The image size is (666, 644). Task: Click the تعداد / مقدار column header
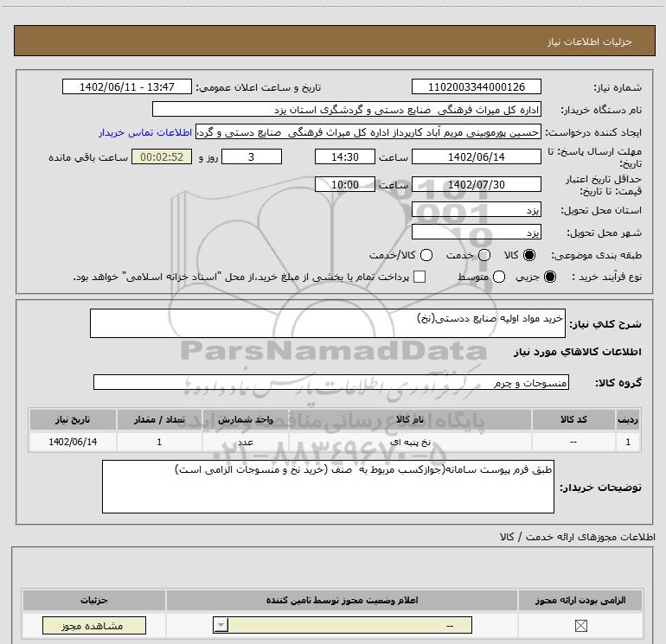[x=159, y=419]
